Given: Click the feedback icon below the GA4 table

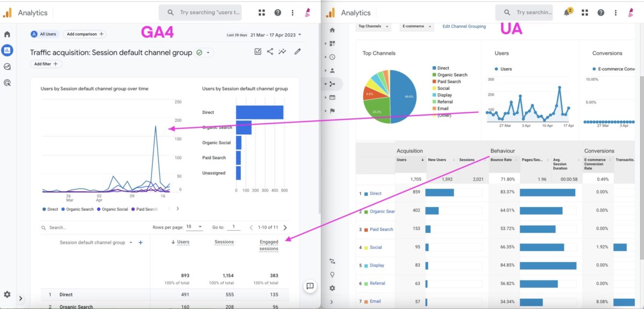Looking at the screenshot, I should click(x=310, y=286).
